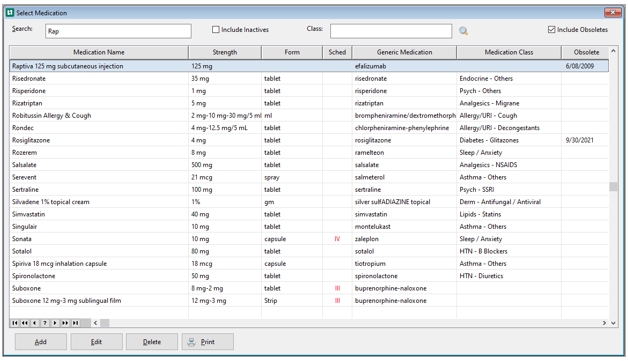628x361 pixels.
Task: Click horizontal scrollbar right arrow
Action: [604, 323]
